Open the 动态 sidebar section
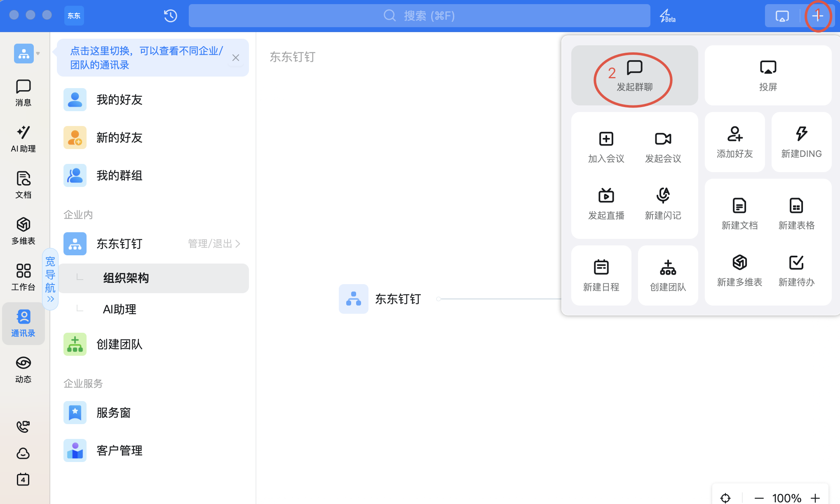This screenshot has width=840, height=504. tap(23, 369)
